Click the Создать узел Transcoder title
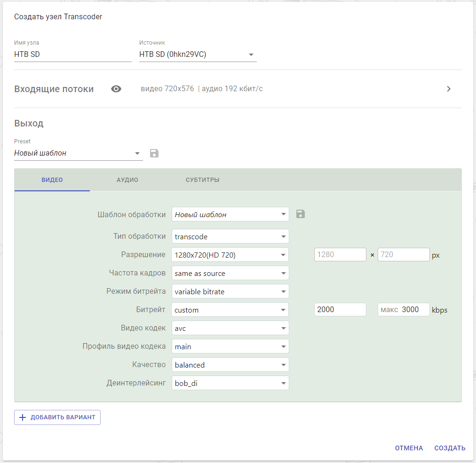The height and width of the screenshot is (463, 476). (x=58, y=17)
